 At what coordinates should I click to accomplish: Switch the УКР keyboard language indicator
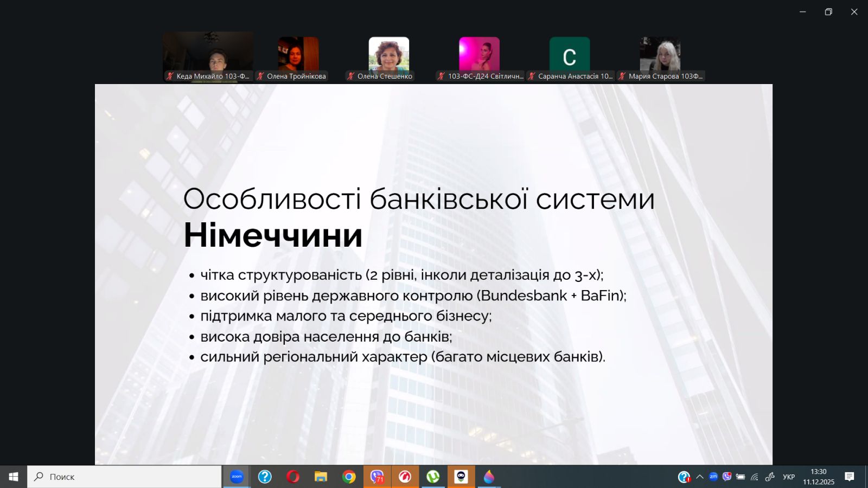[789, 477]
